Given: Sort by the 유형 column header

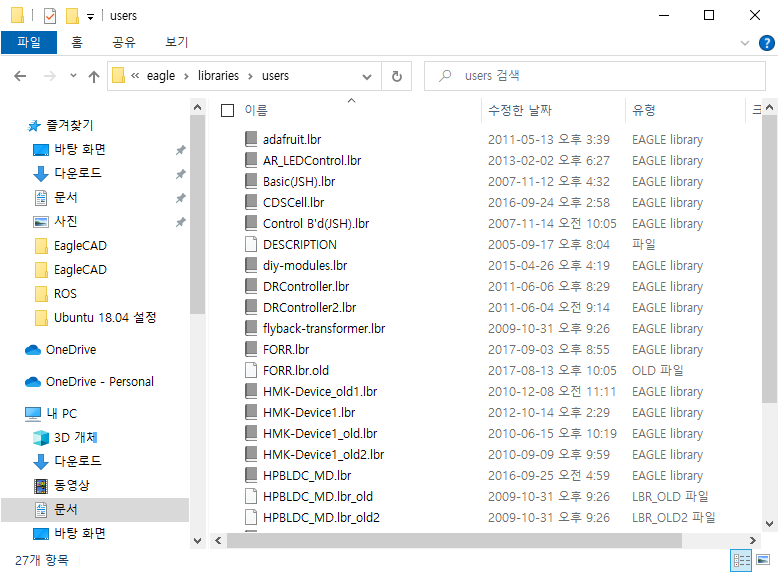Looking at the screenshot, I should click(643, 110).
